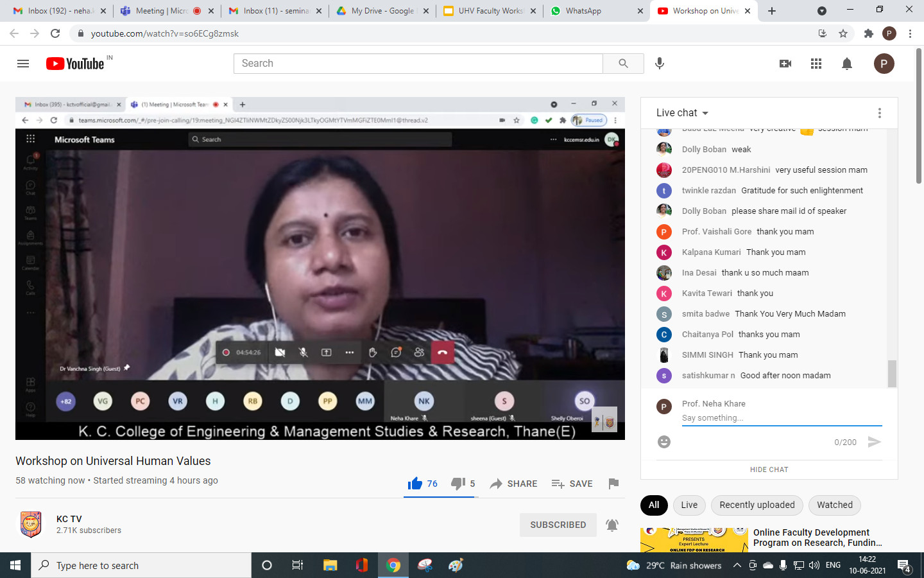Click the HIDE CHAT button

point(769,469)
